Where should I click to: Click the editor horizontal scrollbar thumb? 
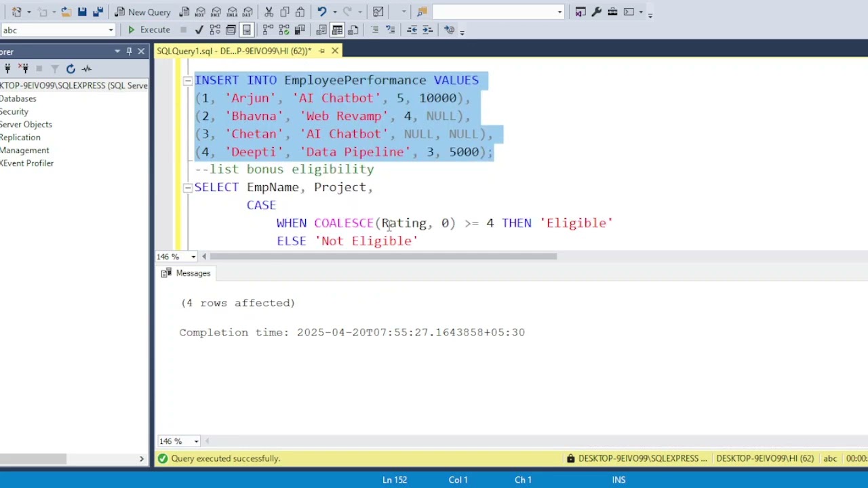pos(383,256)
